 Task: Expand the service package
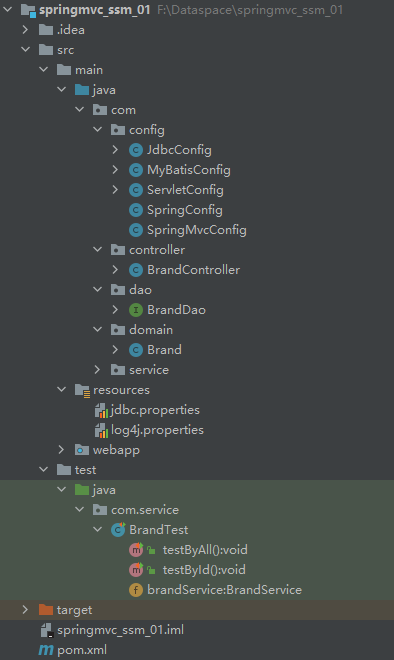tap(97, 370)
